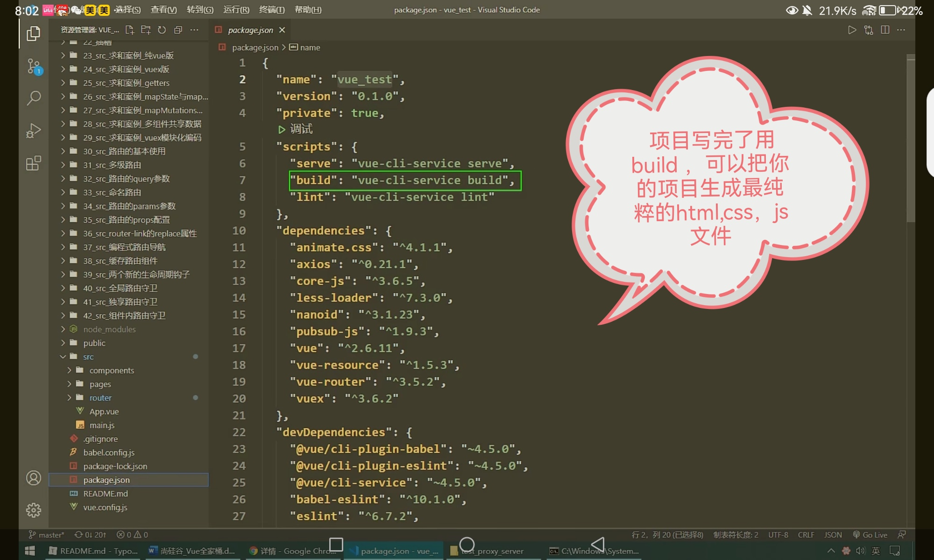Open Run and Debug view icon
934x560 pixels.
tap(34, 131)
